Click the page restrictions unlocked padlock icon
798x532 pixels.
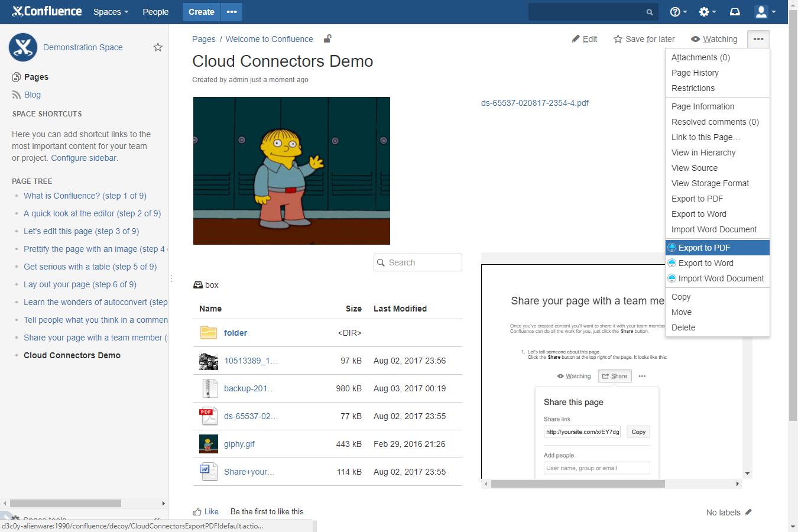point(327,39)
